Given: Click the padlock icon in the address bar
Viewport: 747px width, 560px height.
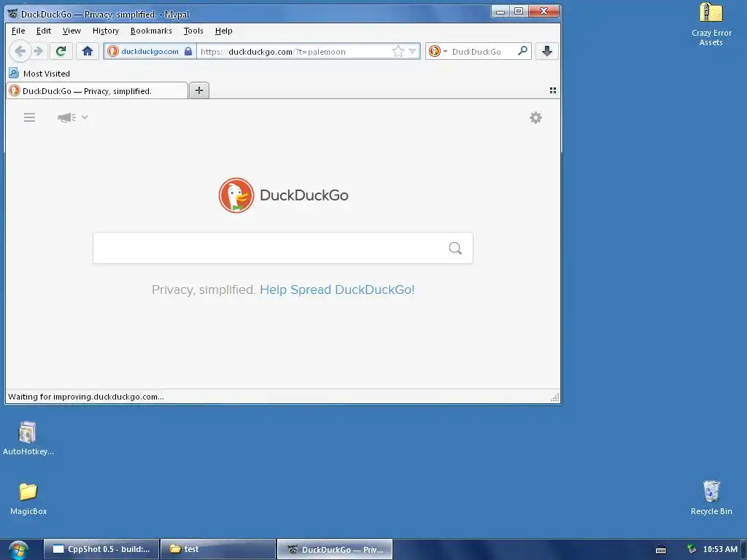Looking at the screenshot, I should [x=188, y=51].
